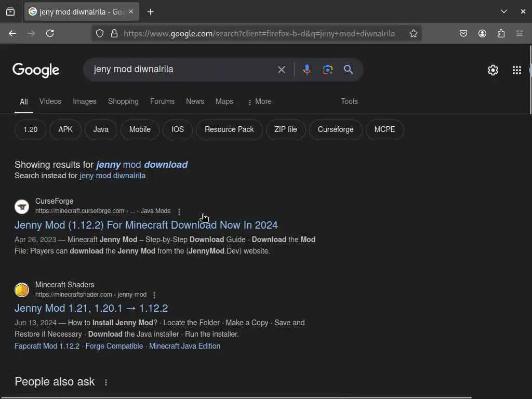Screen dimensions: 532x399
Task: Open Firefox View recent browsing button
Action: pyautogui.click(x=10, y=12)
